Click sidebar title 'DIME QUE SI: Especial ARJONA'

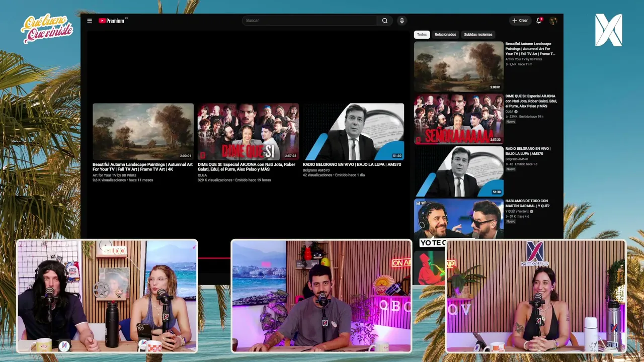click(530, 101)
